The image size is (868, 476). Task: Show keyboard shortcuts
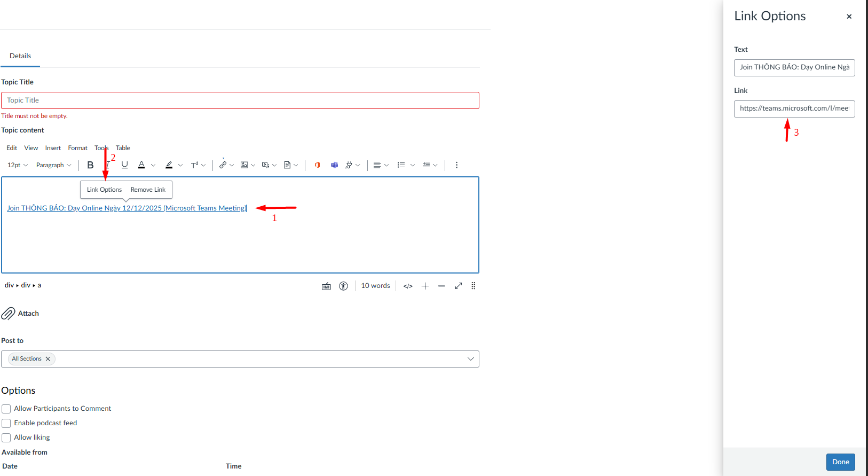[x=326, y=286]
